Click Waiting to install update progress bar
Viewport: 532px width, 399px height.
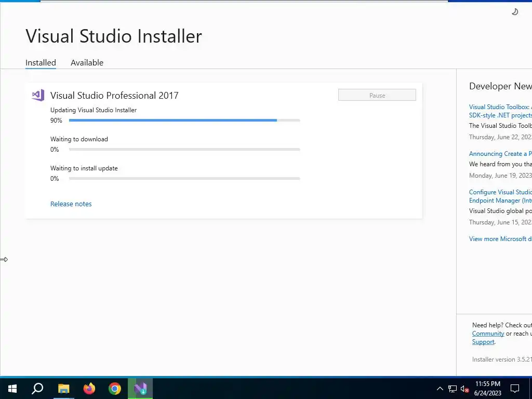[184, 179]
